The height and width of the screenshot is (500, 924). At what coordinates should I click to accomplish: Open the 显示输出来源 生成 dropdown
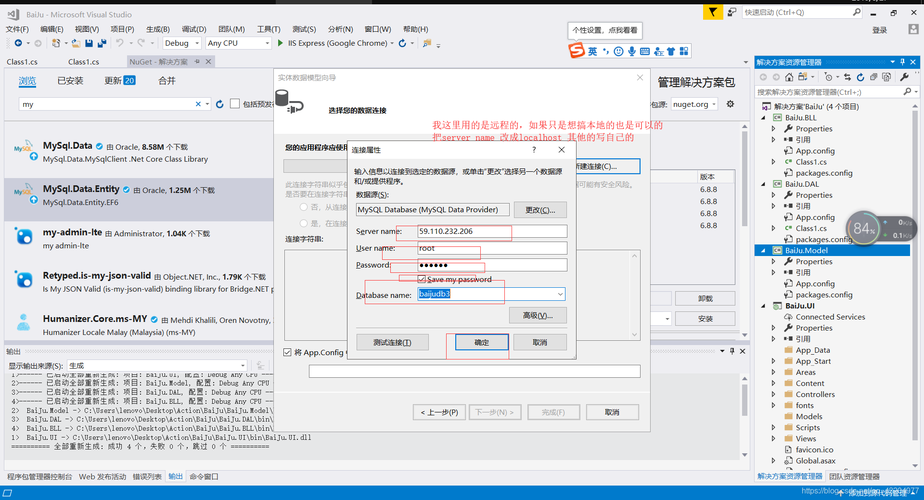coord(157,366)
